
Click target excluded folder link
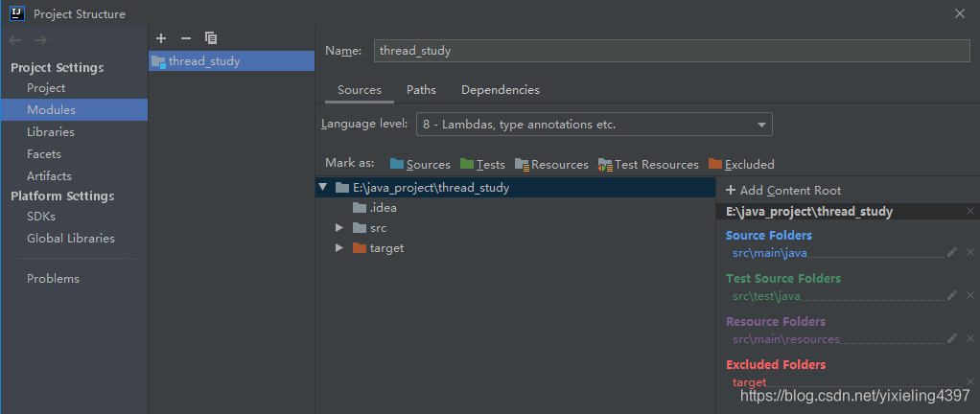(749, 382)
